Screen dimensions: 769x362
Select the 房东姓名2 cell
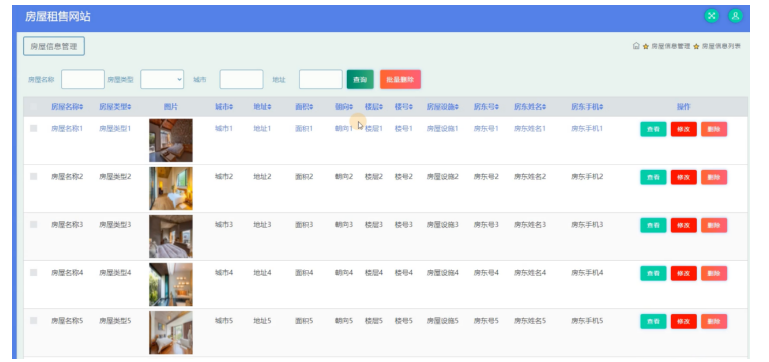click(530, 177)
